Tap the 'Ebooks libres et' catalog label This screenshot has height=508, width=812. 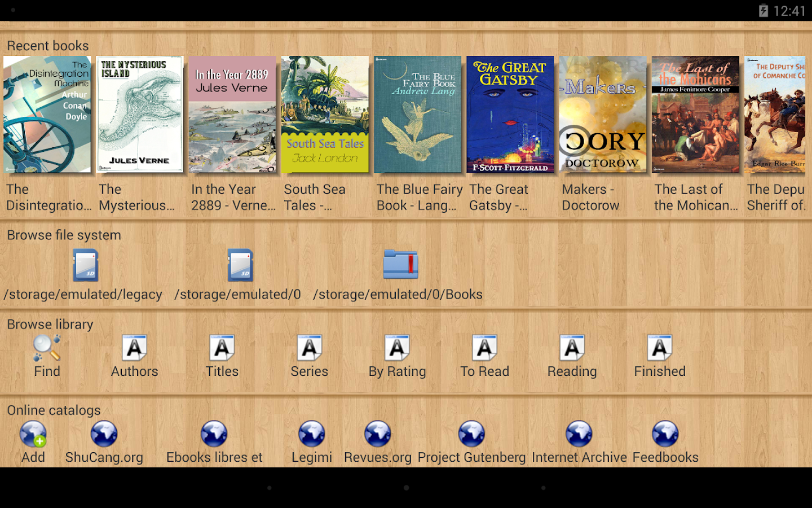coord(214,457)
